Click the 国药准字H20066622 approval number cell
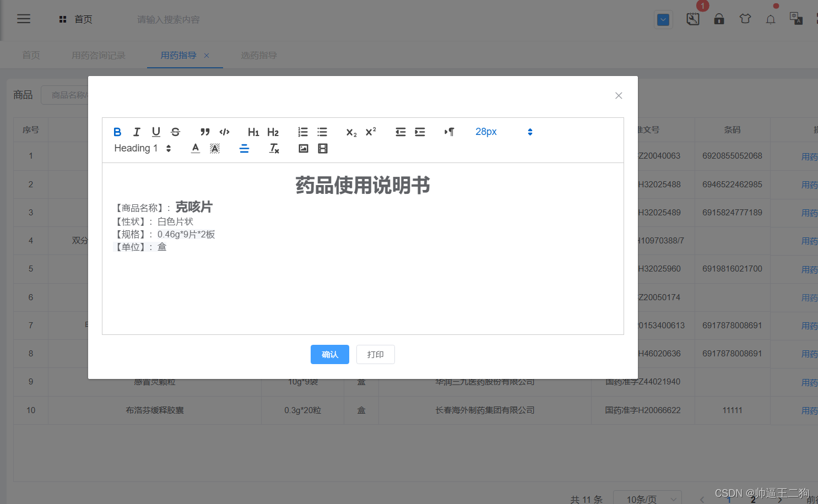The height and width of the screenshot is (504, 818). (643, 410)
